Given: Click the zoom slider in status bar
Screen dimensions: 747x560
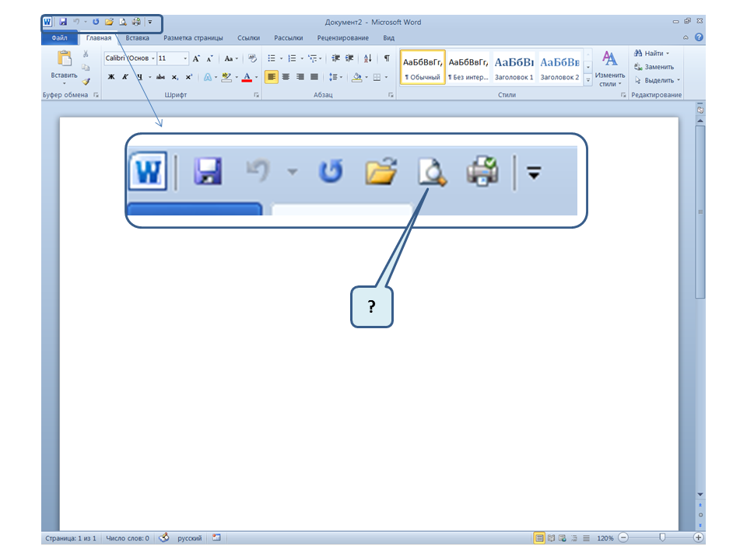Looking at the screenshot, I should point(661,537).
